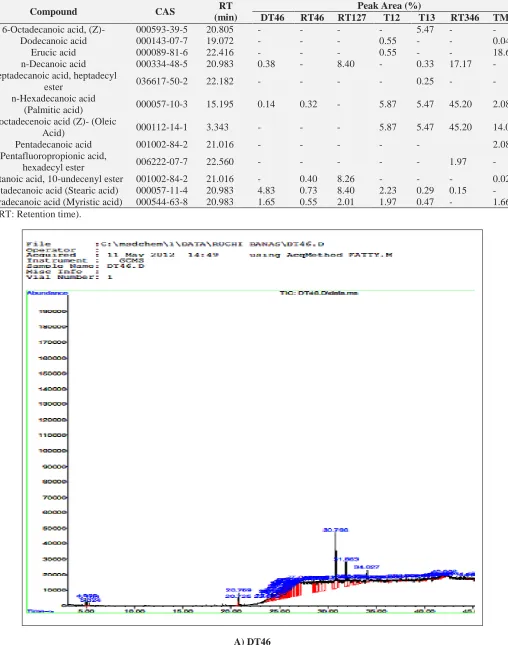This screenshot has width=508, height=645.
Task: Click the chromatogram 'File' path line
Action: (175, 244)
